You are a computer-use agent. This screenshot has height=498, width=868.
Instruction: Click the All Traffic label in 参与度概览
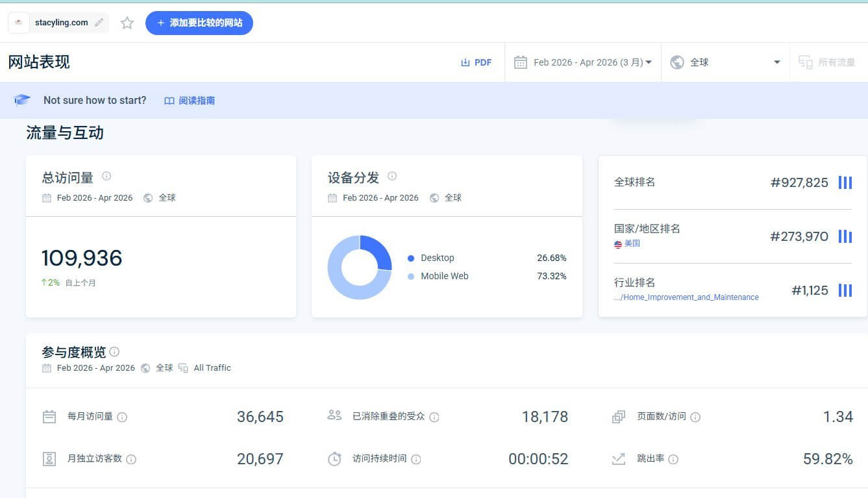click(x=212, y=368)
